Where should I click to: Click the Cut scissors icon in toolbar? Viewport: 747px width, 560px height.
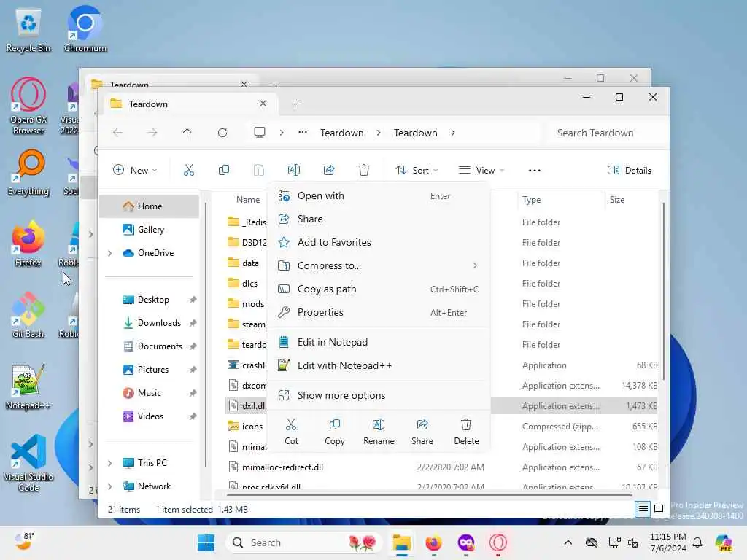(x=189, y=170)
